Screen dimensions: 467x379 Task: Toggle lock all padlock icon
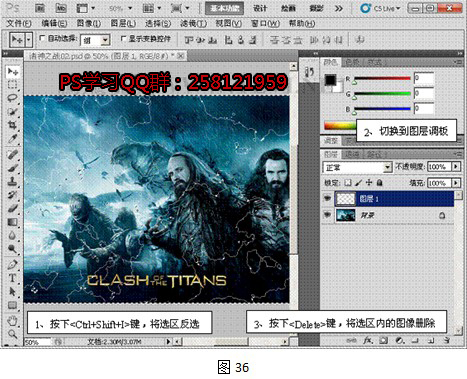click(x=379, y=183)
